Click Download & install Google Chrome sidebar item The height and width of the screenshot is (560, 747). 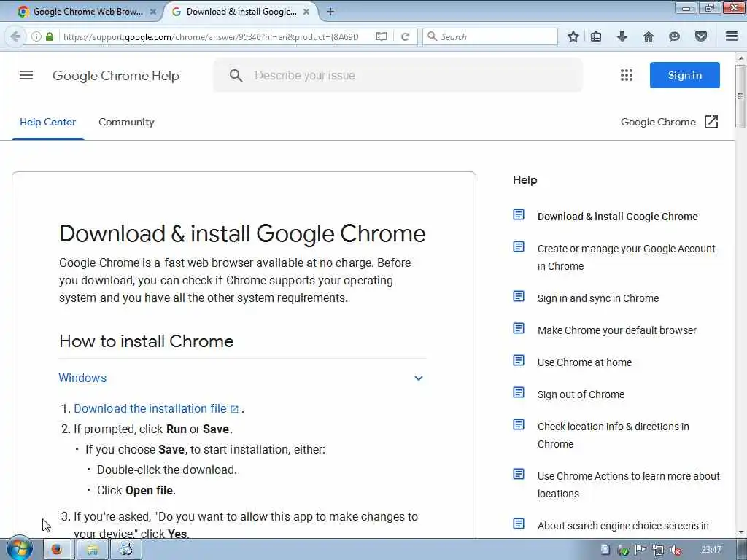pos(617,217)
